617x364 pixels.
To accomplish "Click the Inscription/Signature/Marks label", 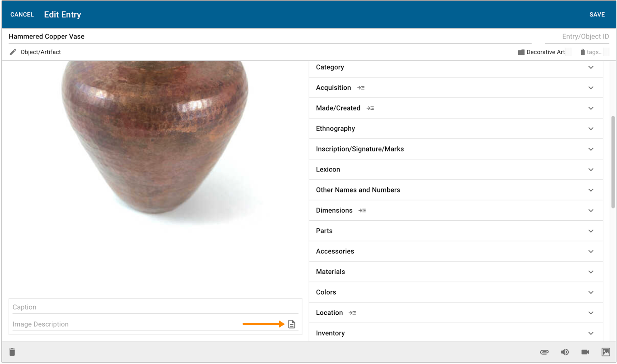I will [360, 149].
